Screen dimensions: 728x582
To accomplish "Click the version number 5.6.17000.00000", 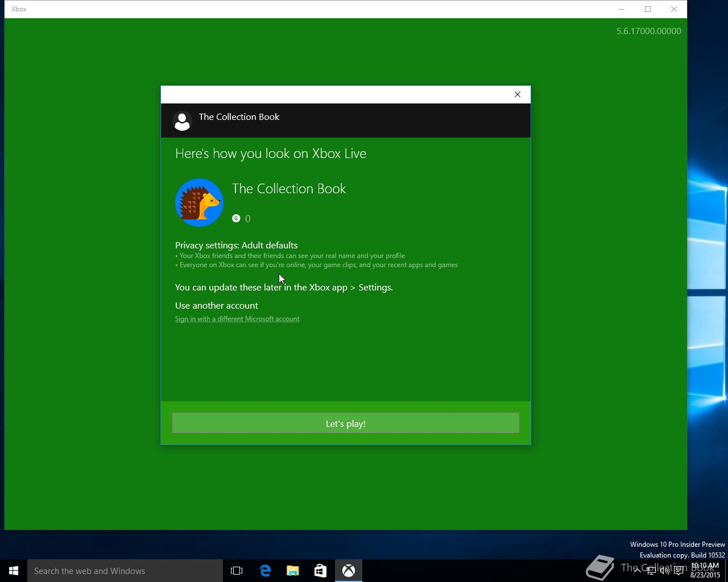I will [649, 31].
